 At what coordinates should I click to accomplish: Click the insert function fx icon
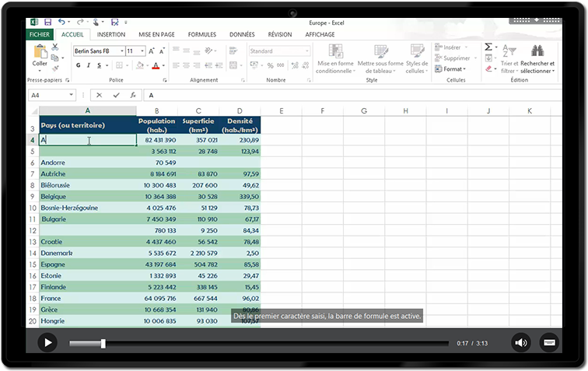click(x=133, y=95)
